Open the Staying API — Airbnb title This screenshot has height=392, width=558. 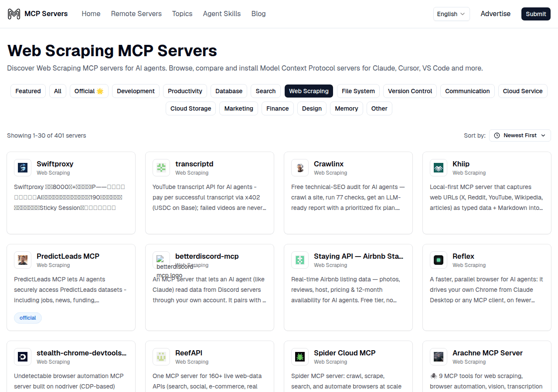[359, 256]
